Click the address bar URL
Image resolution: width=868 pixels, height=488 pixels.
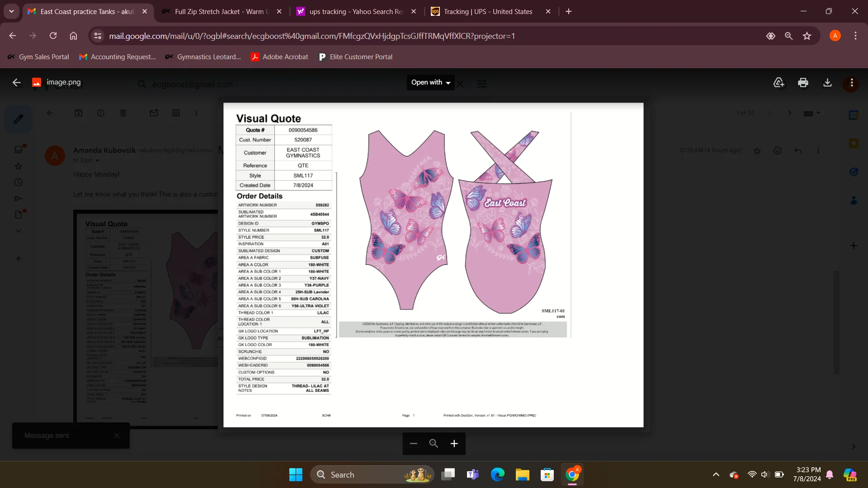312,36
